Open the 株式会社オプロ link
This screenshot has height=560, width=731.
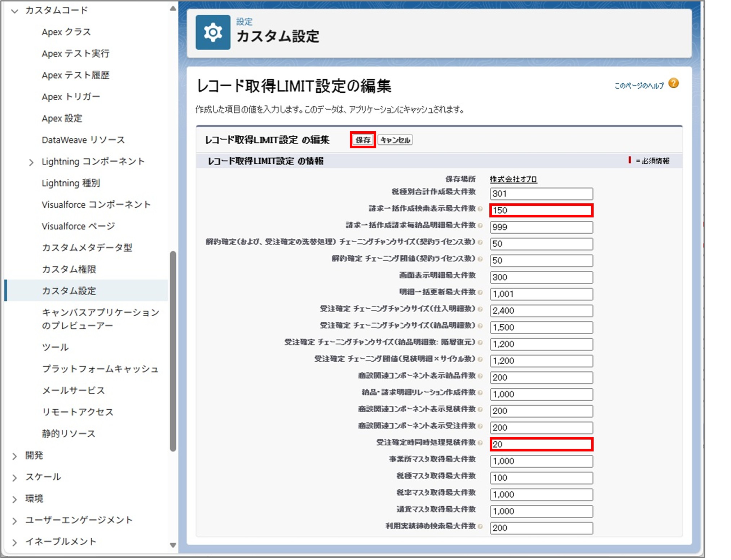coord(514,179)
